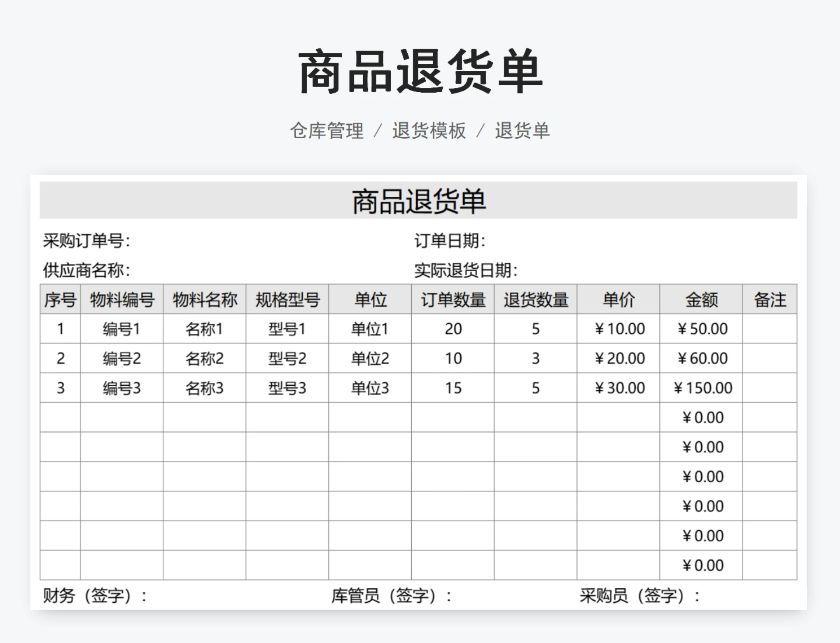Click the 单位2 cell
Image resolution: width=840 pixels, height=643 pixels.
(370, 359)
